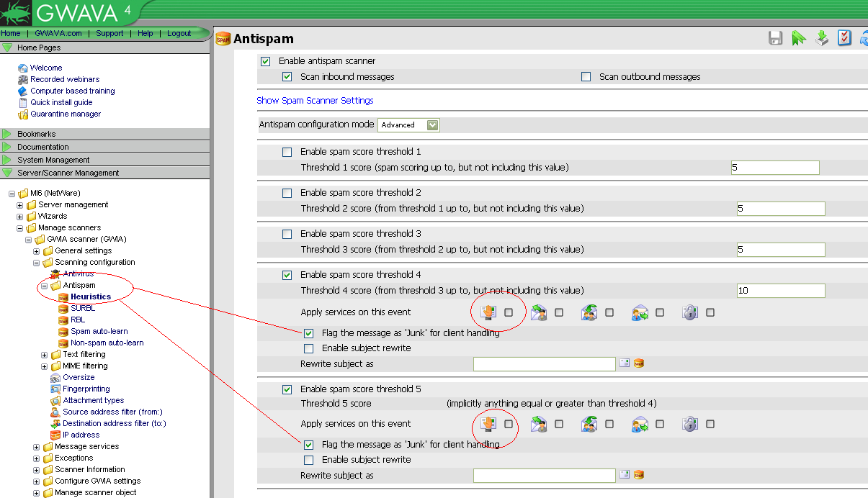This screenshot has width=868, height=498.
Task: Click the green bookmark ribbon toolbar icon
Action: coord(798,38)
